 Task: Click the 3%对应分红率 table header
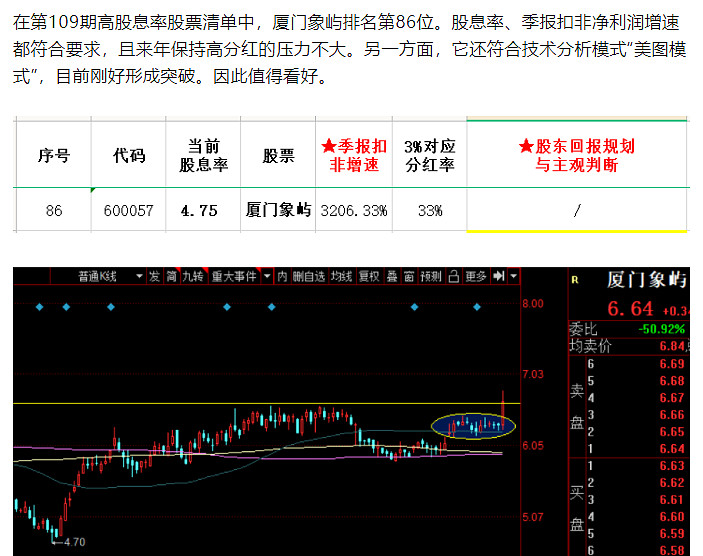point(430,156)
